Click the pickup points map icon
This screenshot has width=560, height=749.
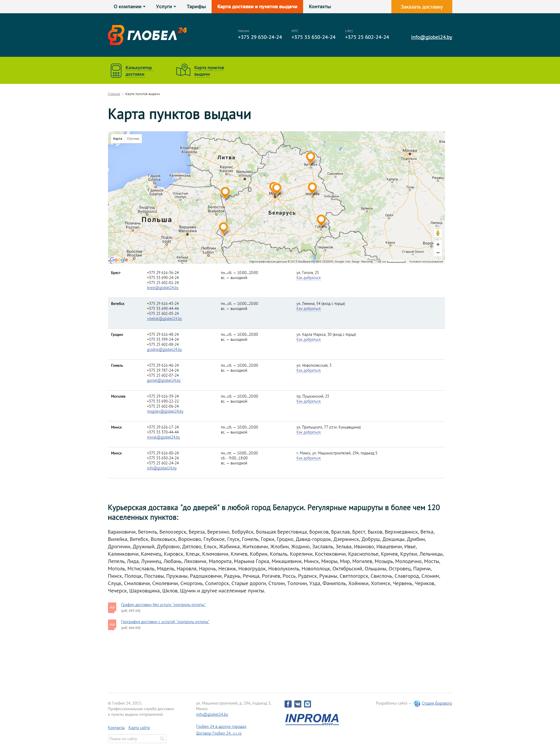(183, 70)
